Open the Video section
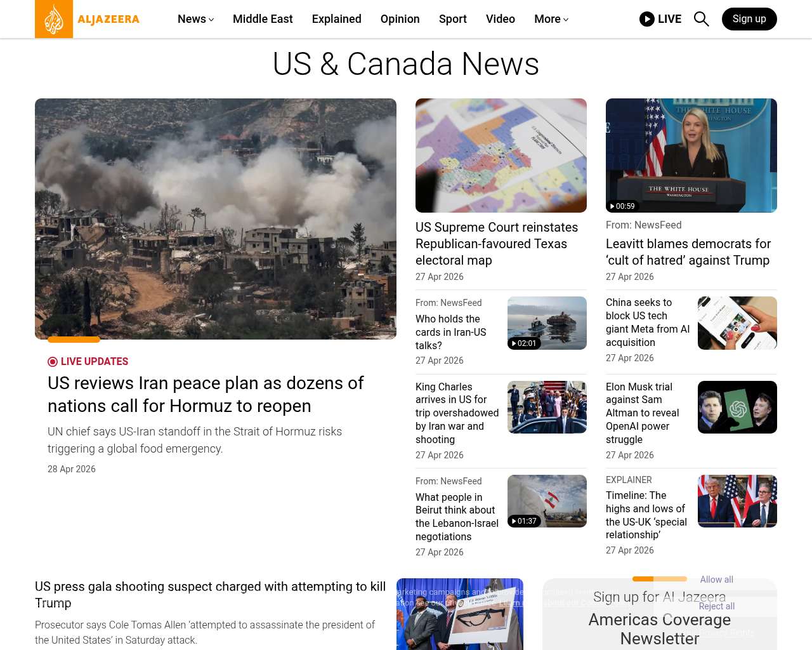 pos(501,19)
